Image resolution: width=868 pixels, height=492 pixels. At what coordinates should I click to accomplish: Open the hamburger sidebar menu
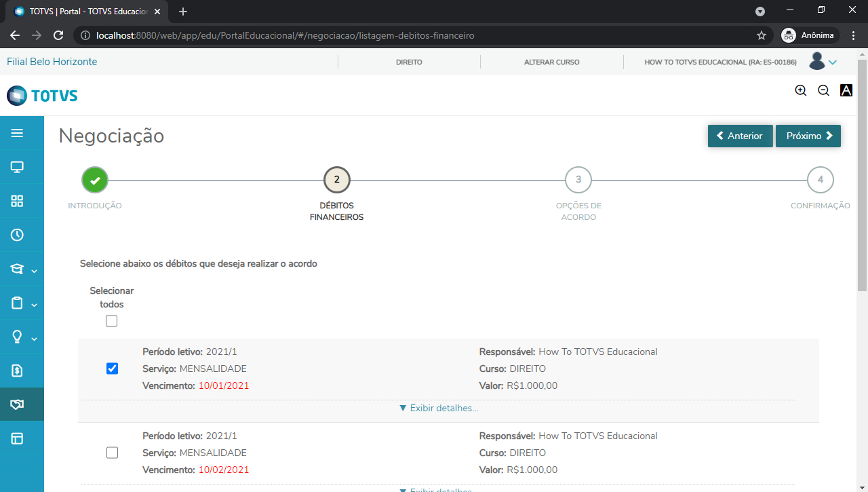17,133
